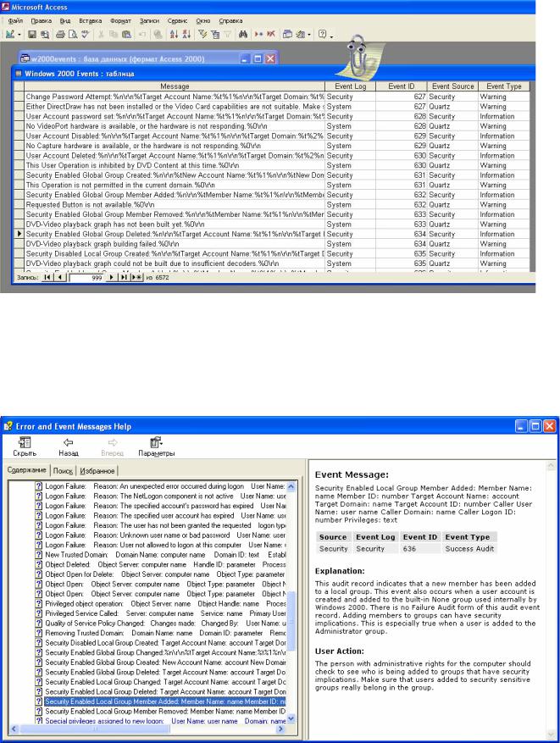Switch to the Поиск tab
This screenshot has width=560, height=743.
63,470
